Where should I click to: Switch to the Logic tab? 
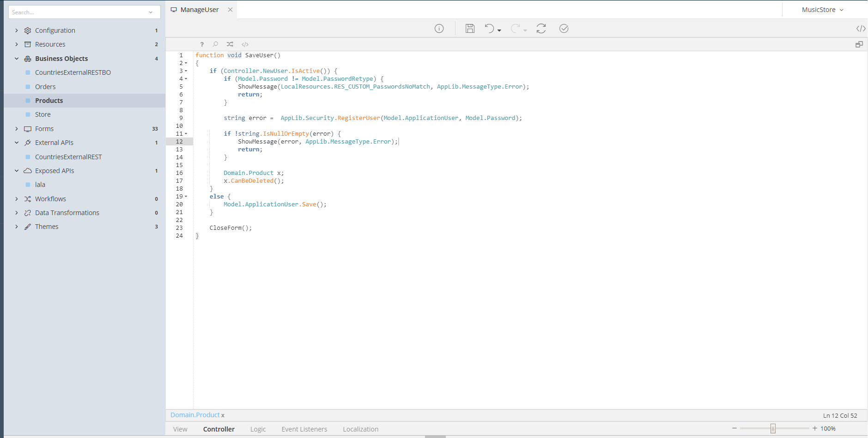[258, 429]
